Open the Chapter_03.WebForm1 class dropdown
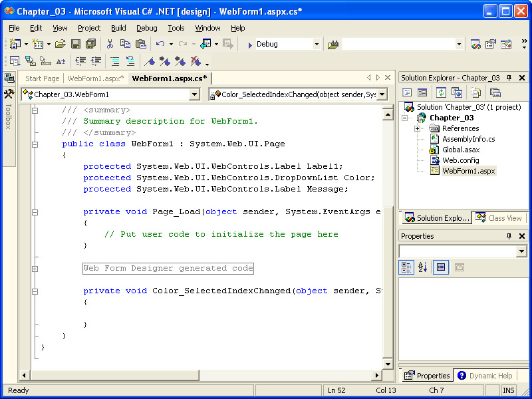532x399 pixels. click(194, 94)
